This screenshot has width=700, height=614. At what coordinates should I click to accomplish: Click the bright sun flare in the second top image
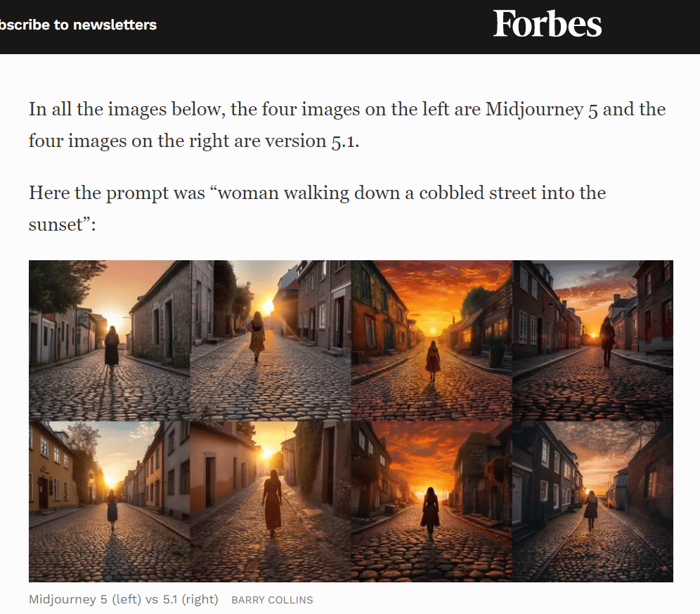click(267, 307)
